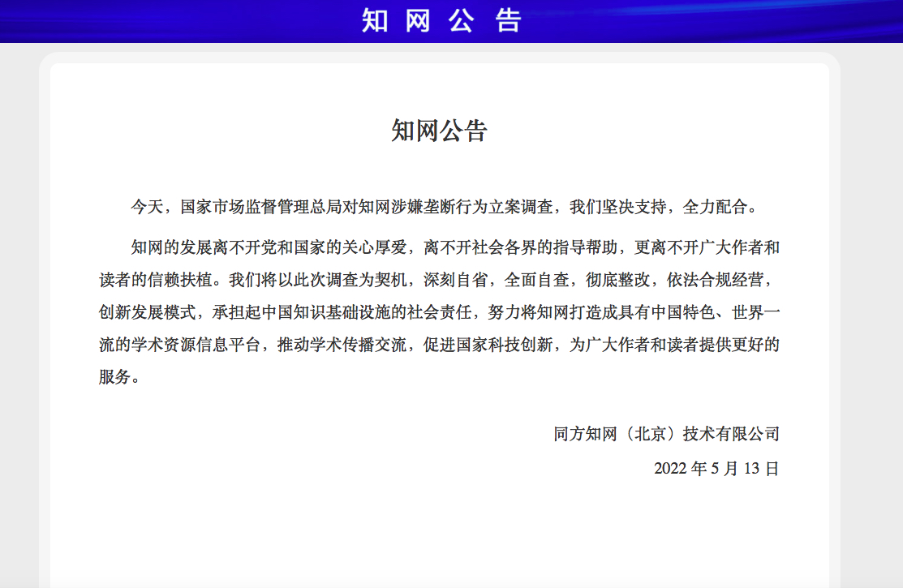Click the line beginning 知网的发展离不开党和国家
903x588 pixels.
[455, 247]
